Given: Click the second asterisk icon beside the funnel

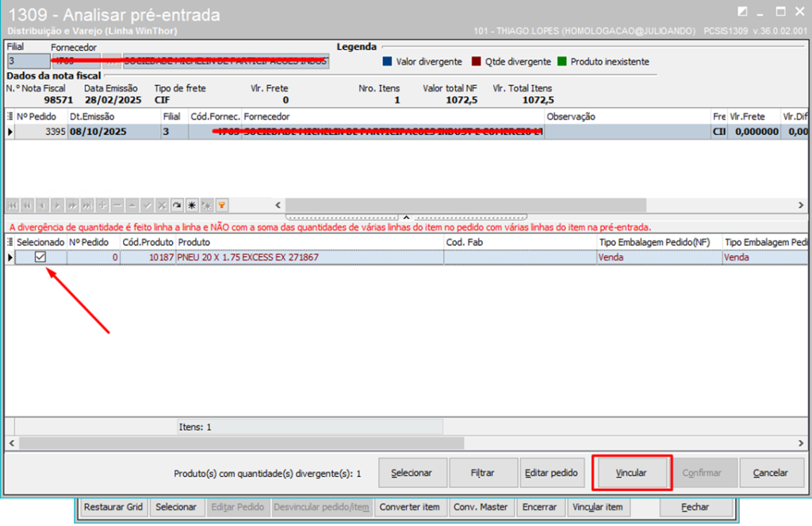Looking at the screenshot, I should point(207,205).
